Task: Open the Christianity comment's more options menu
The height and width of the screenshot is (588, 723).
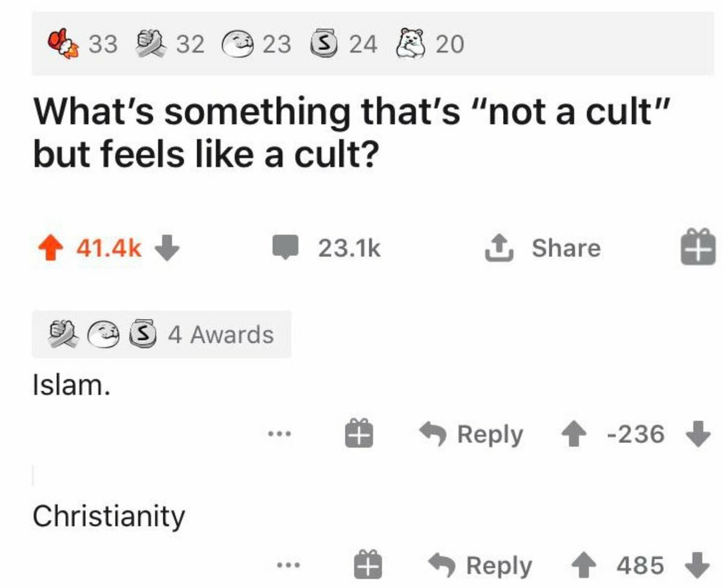Action: pos(287,565)
